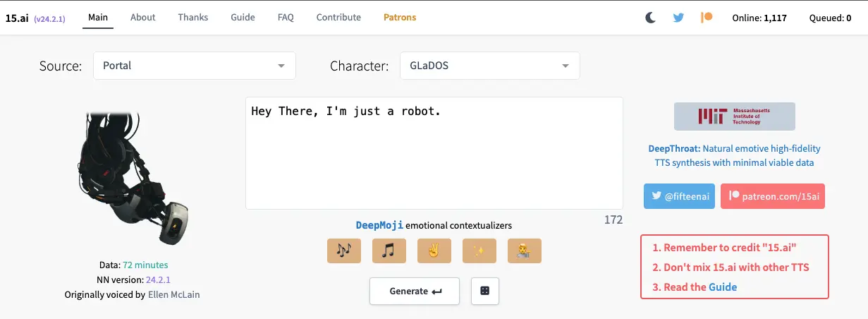This screenshot has width=868, height=319.
Task: Switch to the FAQ tab
Action: [x=286, y=18]
